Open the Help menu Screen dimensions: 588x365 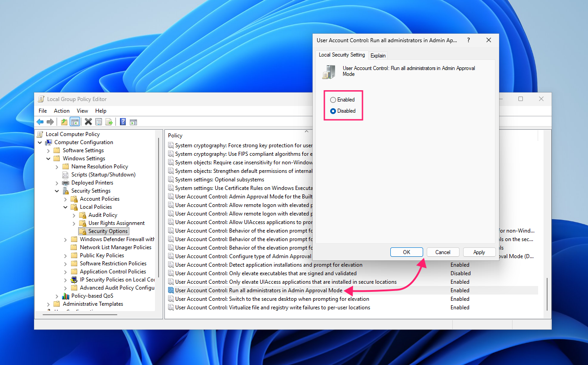coord(101,111)
